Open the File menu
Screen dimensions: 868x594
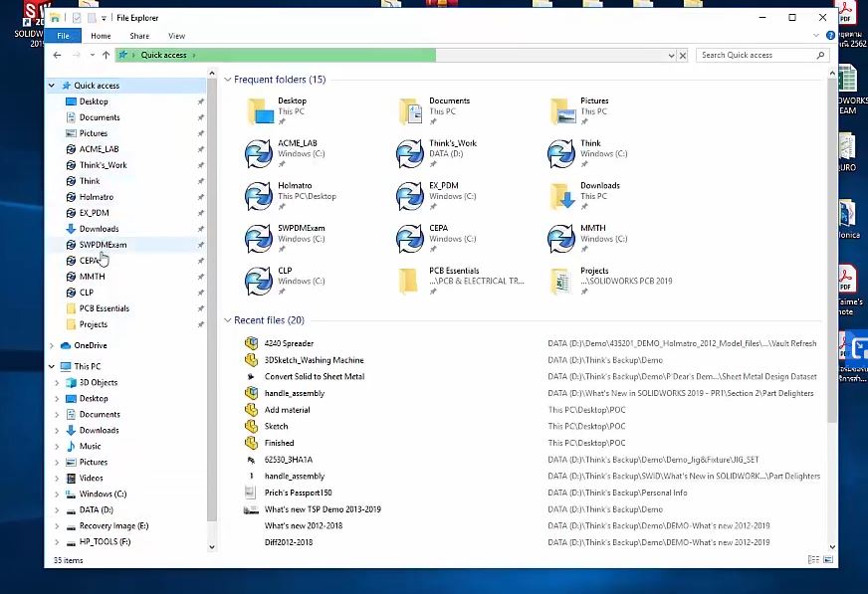click(x=63, y=36)
